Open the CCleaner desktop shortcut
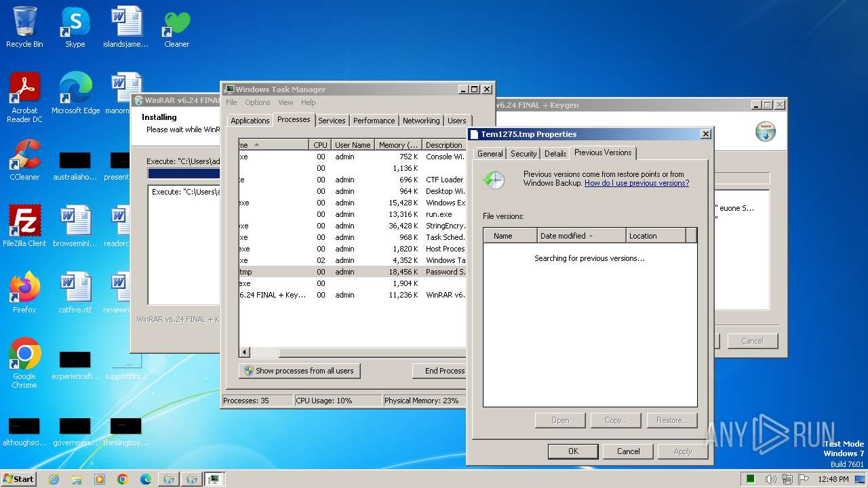The width and height of the screenshot is (868, 488). pyautogui.click(x=24, y=160)
